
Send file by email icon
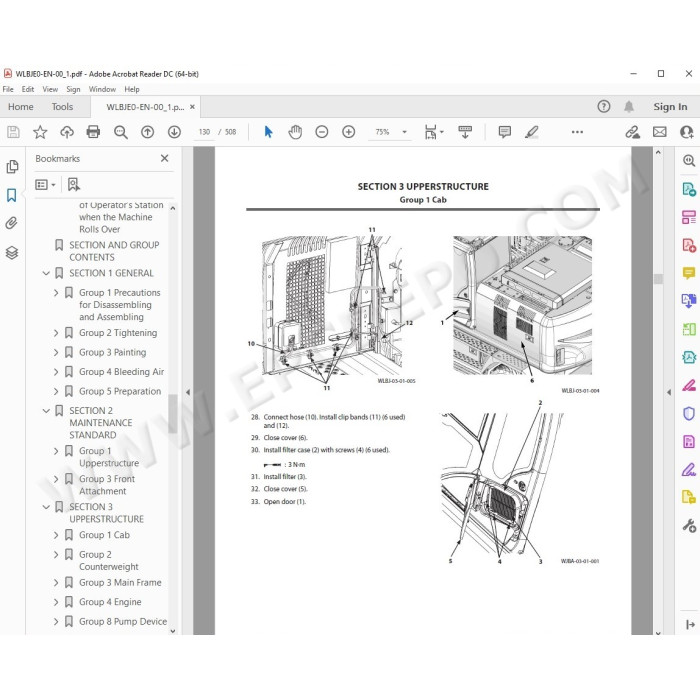(x=659, y=132)
